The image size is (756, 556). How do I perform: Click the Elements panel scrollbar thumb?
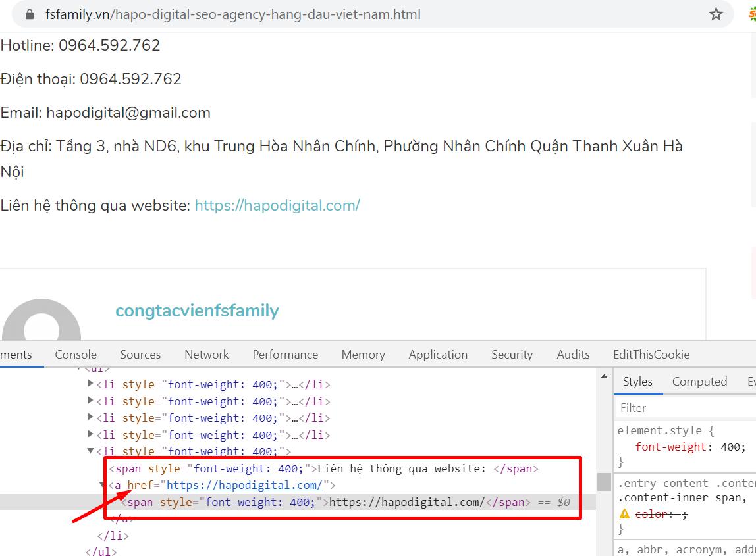pyautogui.click(x=604, y=482)
